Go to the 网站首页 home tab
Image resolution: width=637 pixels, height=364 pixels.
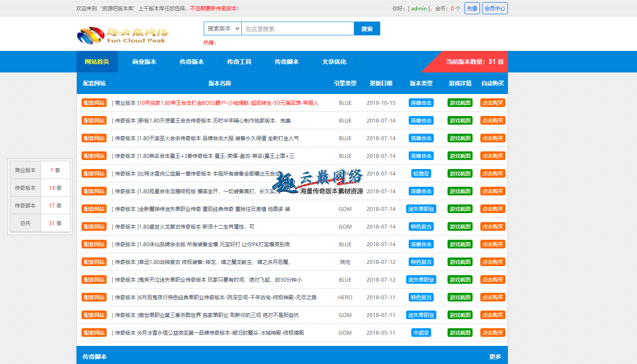pos(97,62)
